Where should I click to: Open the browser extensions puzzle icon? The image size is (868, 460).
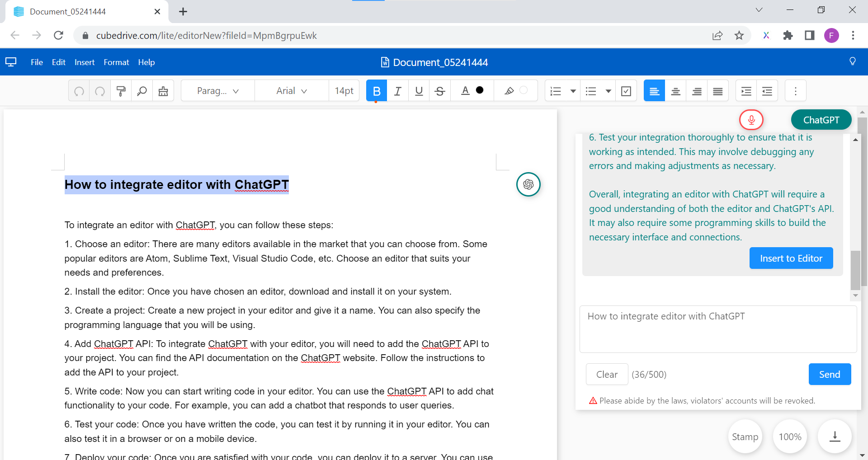pos(788,35)
